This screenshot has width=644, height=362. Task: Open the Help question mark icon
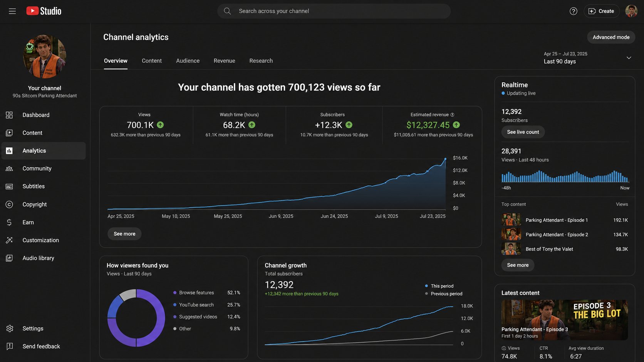[574, 11]
